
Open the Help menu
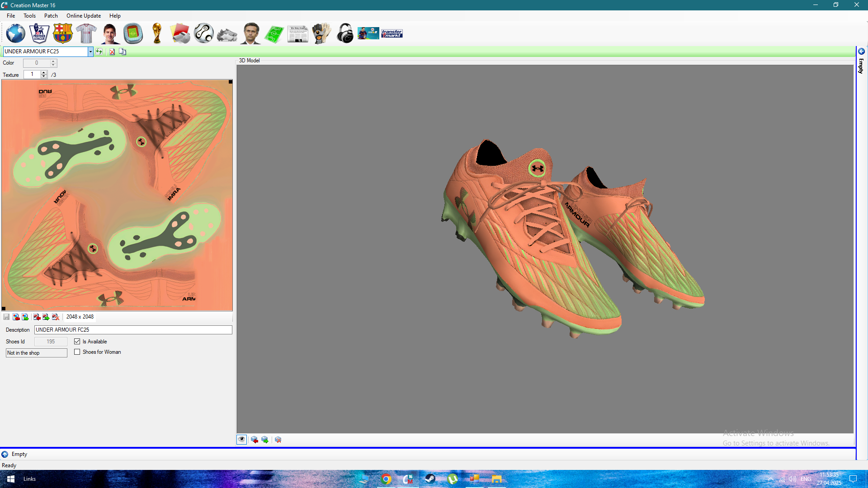115,16
